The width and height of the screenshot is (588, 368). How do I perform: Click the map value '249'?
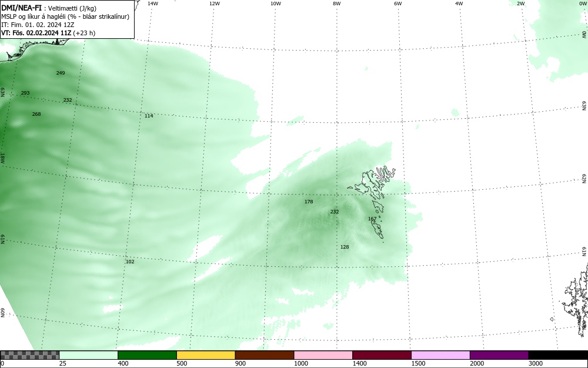61,73
